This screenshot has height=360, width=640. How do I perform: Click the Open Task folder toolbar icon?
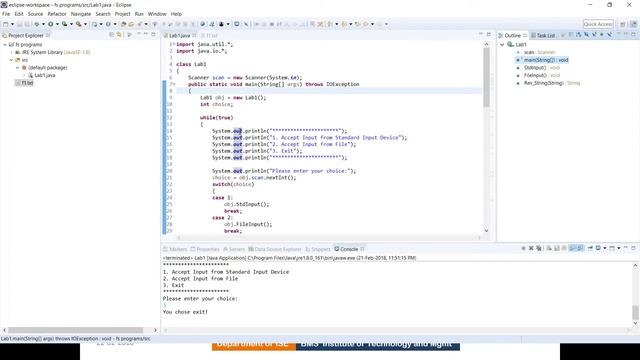point(131,24)
